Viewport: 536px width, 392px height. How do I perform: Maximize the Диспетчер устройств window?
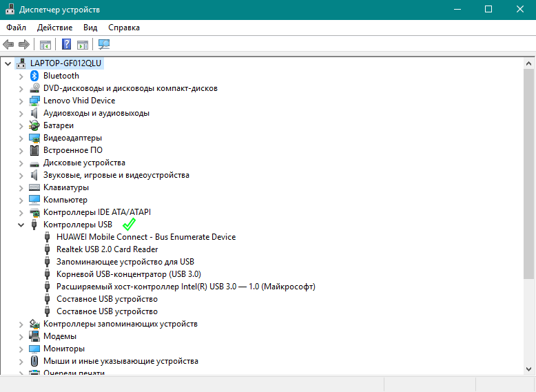coord(488,9)
